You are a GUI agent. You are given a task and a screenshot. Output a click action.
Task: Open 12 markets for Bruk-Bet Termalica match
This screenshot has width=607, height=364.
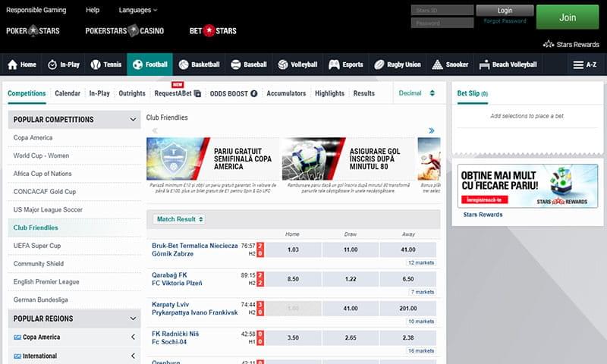421,262
